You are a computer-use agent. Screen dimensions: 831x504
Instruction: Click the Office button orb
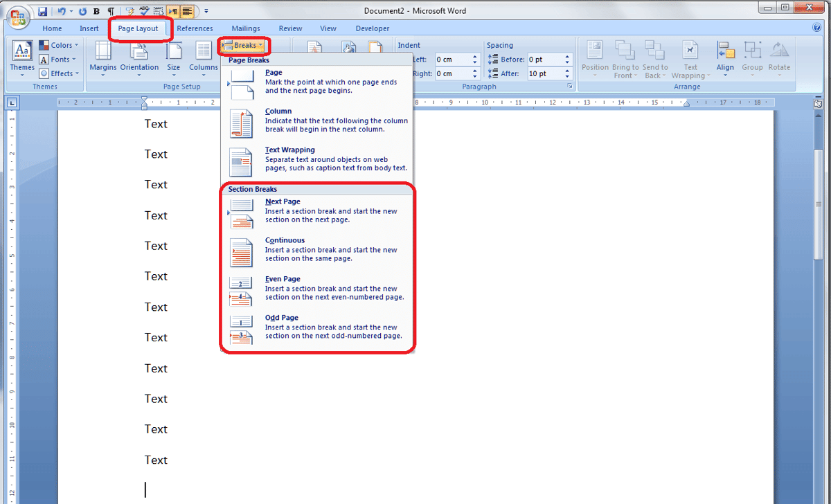(x=19, y=17)
